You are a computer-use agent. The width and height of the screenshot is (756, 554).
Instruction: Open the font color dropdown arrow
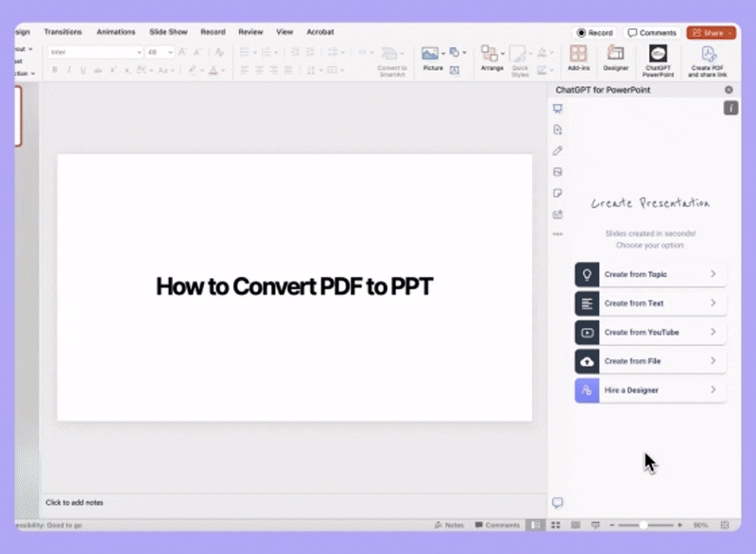[221, 70]
